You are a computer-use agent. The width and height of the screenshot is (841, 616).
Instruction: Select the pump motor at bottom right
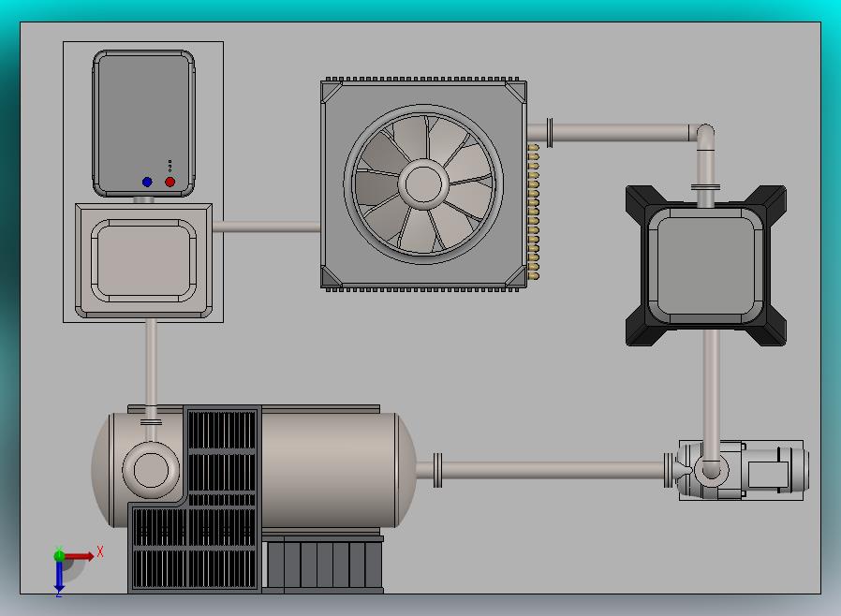tap(742, 470)
